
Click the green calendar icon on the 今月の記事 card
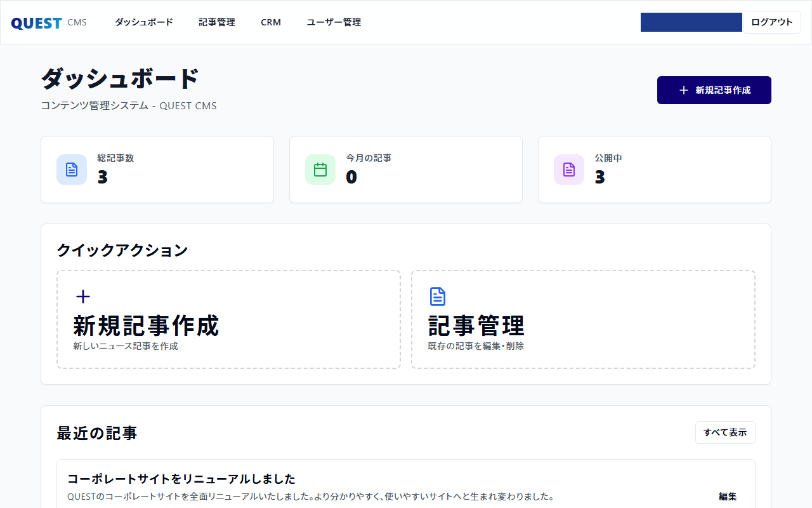pyautogui.click(x=320, y=170)
